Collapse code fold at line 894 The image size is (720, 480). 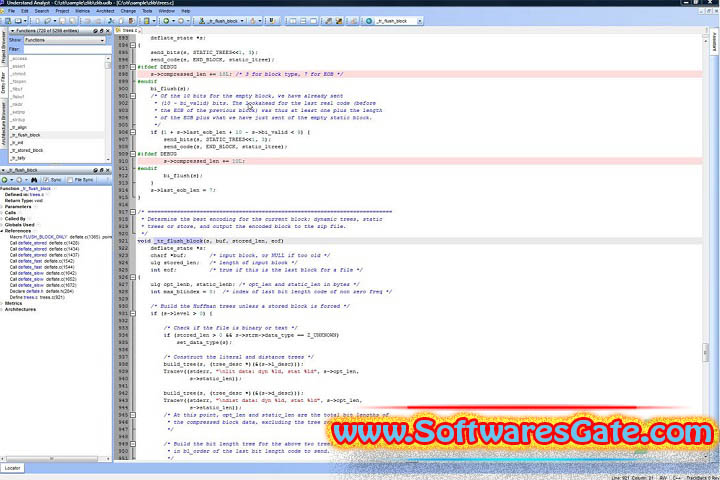click(133, 45)
